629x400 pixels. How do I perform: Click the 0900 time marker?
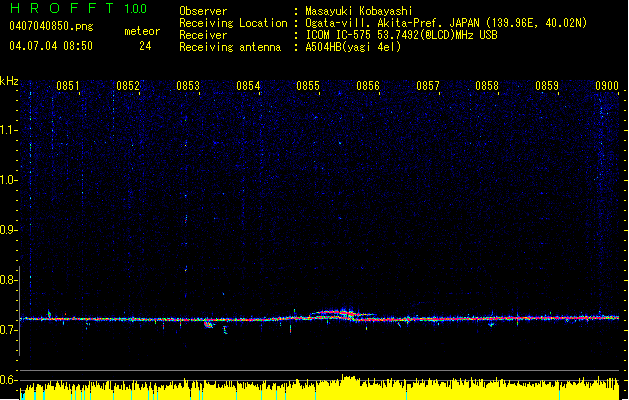(607, 86)
